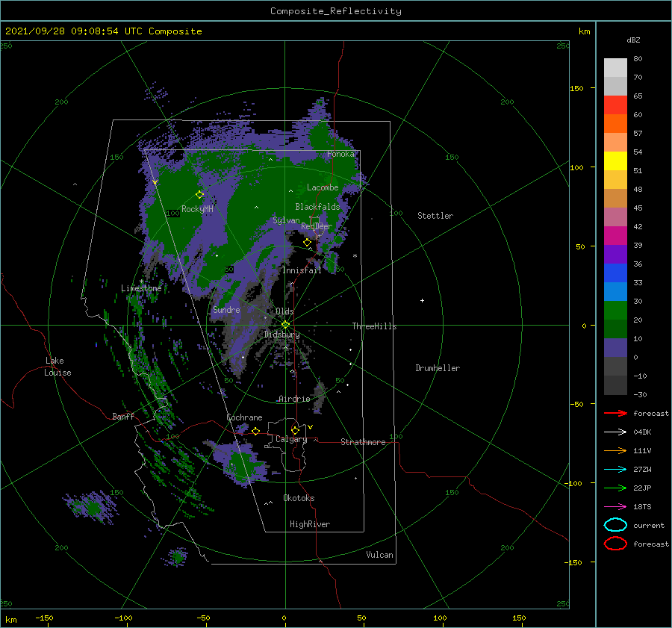This screenshot has width=672, height=628.
Task: Click the Composite_Reflectivity title
Action: pos(335,11)
